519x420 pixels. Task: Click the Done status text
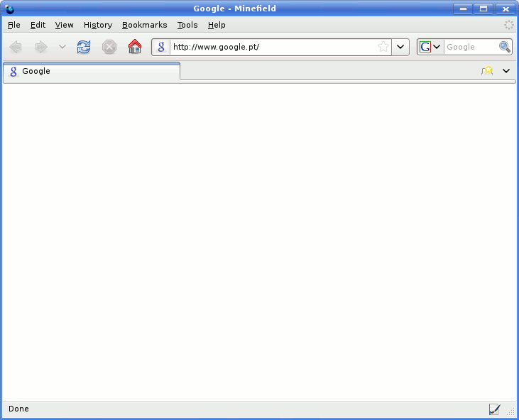pos(18,409)
